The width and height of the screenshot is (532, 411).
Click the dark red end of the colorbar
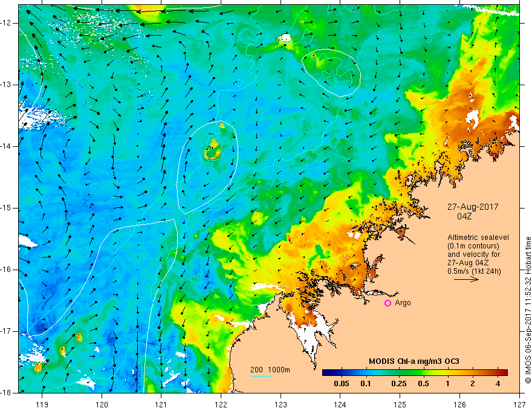tap(504, 373)
